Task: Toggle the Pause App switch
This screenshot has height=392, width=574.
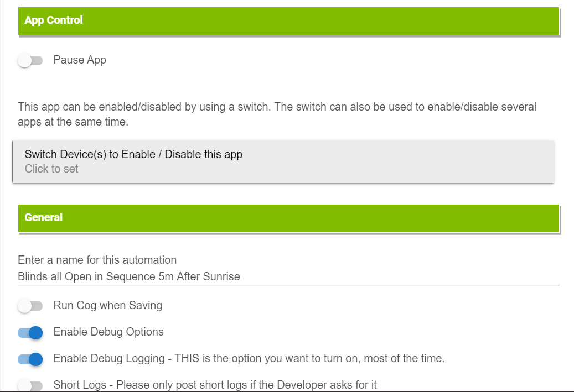Action: tap(30, 60)
